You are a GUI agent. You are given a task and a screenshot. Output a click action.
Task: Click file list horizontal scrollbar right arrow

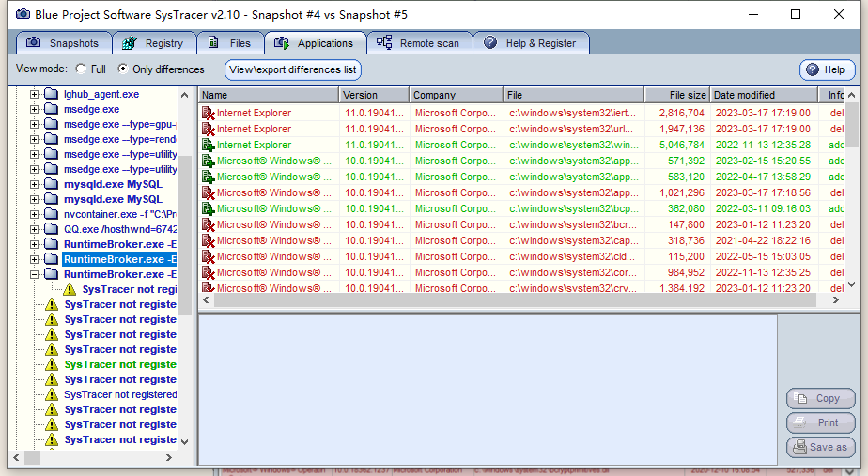(836, 300)
